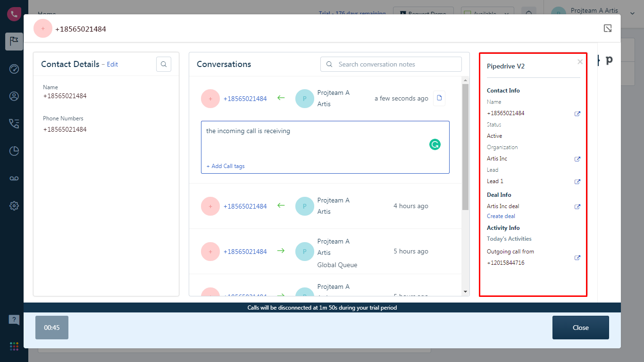Open the note icon on latest call
This screenshot has height=362, width=644.
tap(439, 98)
